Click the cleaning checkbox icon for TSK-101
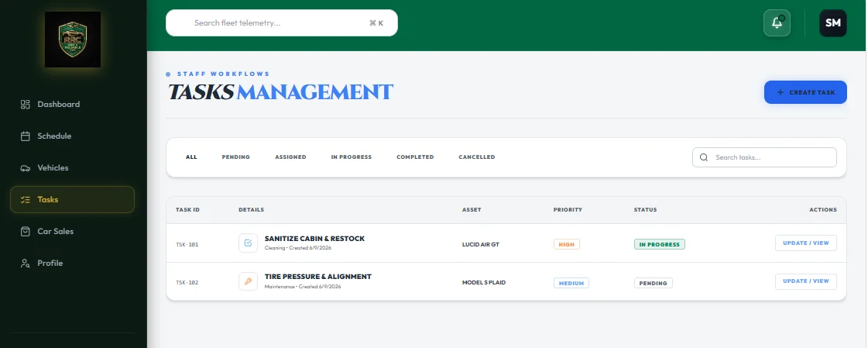Image resolution: width=868 pixels, height=348 pixels. click(248, 243)
